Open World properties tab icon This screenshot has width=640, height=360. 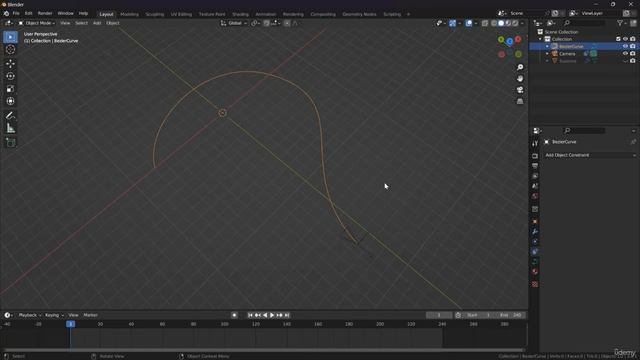click(x=535, y=196)
